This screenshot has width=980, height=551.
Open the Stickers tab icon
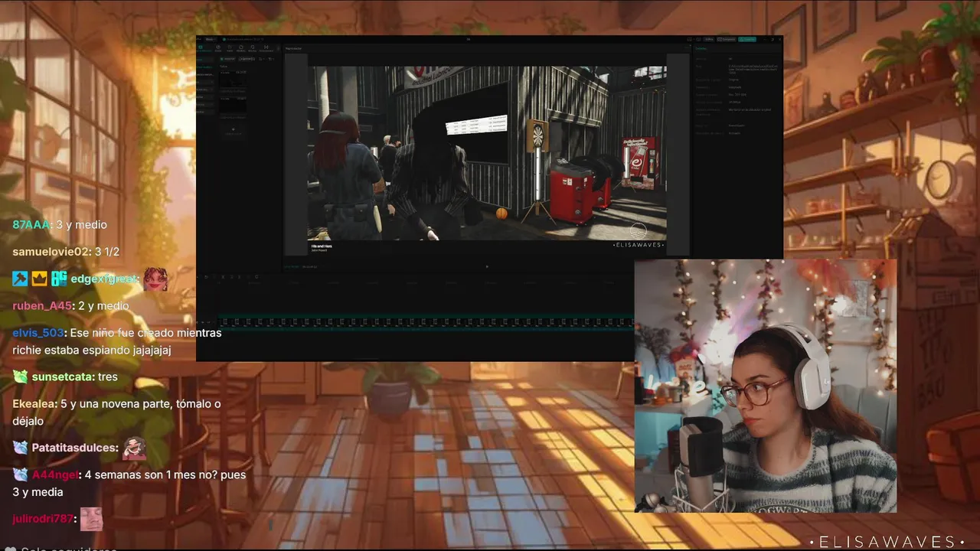coord(241,48)
